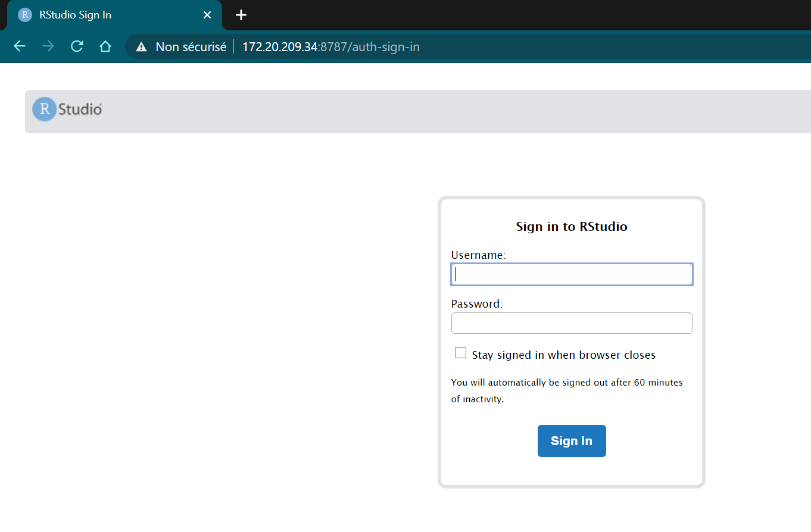
Task: Focus the Username input field
Action: [572, 274]
